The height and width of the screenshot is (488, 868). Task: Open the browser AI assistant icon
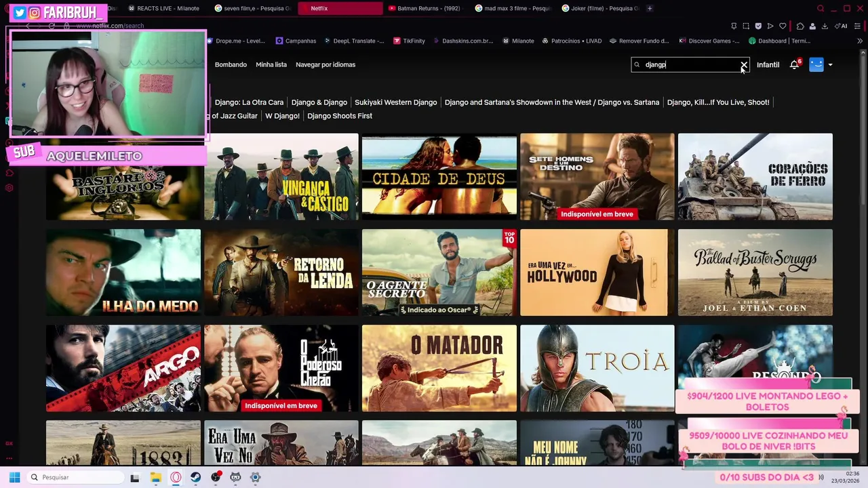tap(842, 26)
